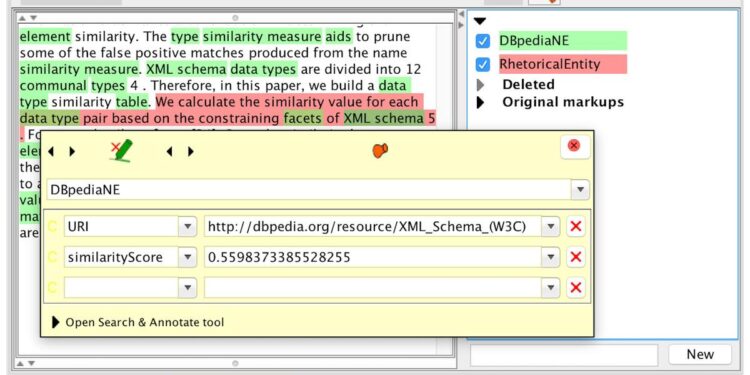Click the delete annotation pencil icon
Image resolution: width=750 pixels, height=375 pixels.
(x=121, y=151)
